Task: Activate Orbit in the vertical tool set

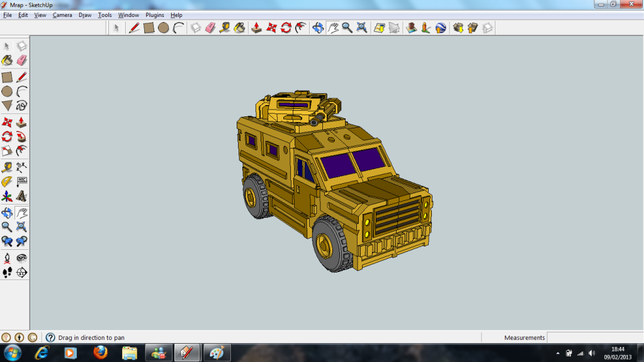Action: click(7, 212)
